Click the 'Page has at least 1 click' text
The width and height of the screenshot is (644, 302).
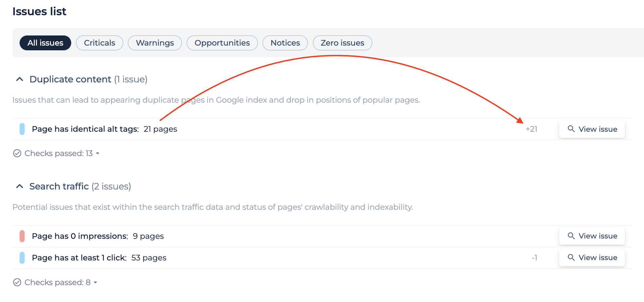point(79,258)
